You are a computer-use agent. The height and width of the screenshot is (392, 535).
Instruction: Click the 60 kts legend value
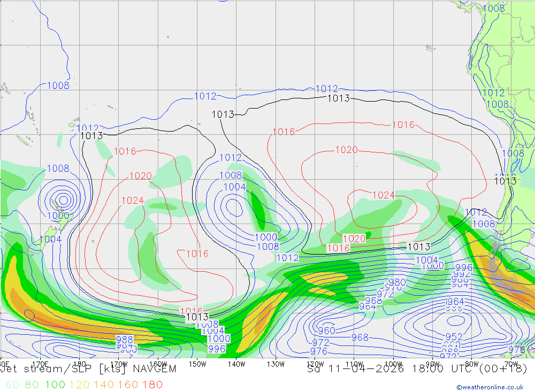click(x=12, y=385)
